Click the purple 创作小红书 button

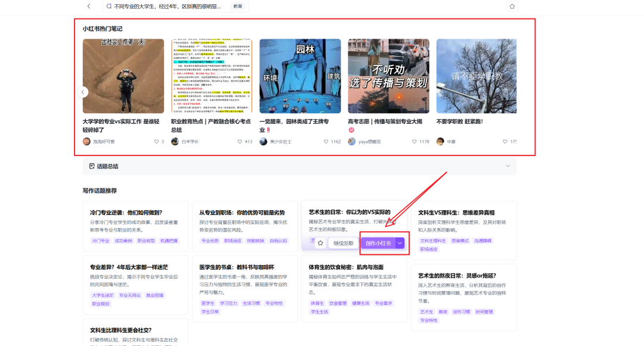coord(378,243)
